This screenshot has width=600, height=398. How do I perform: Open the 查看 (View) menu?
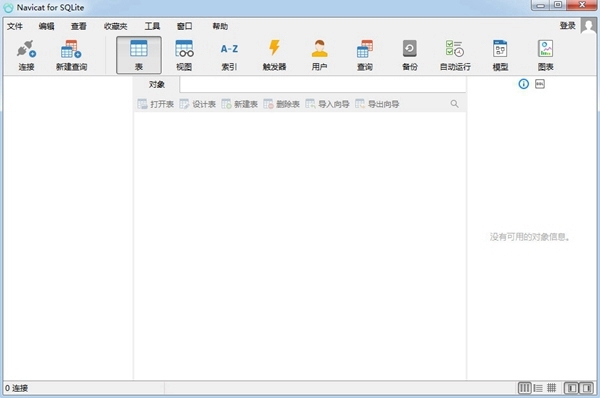[x=78, y=26]
